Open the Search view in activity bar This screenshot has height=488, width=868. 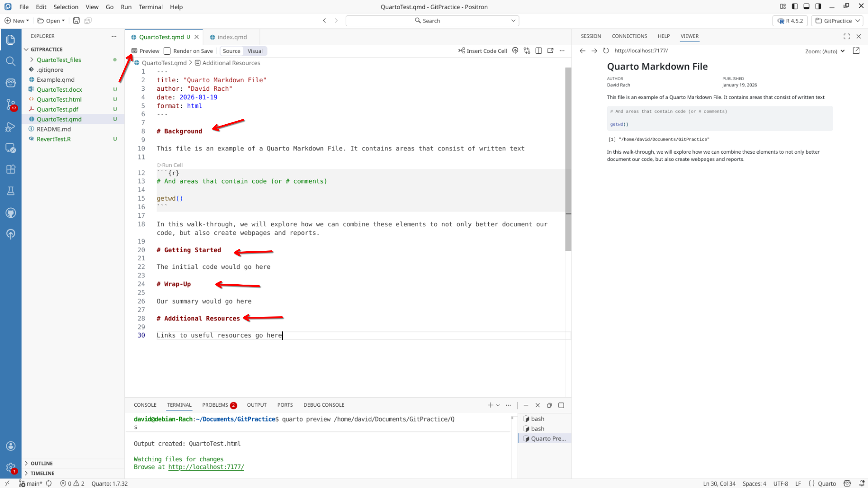[10, 61]
